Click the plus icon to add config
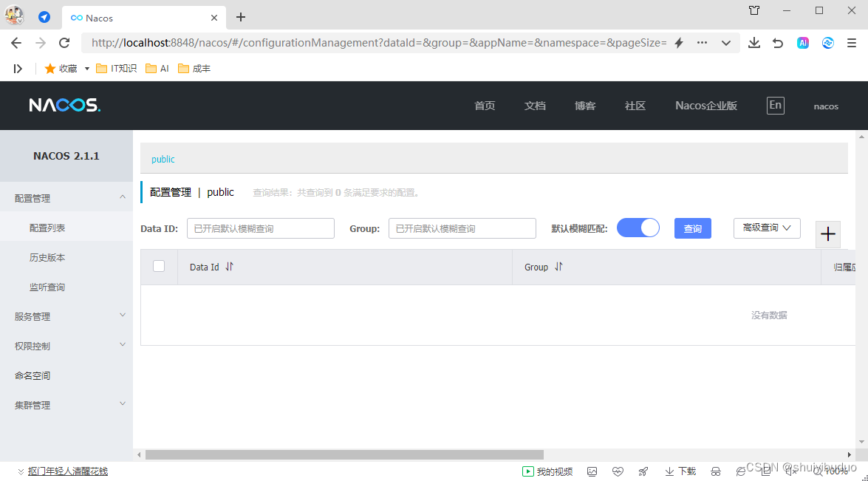The width and height of the screenshot is (868, 481). point(827,234)
